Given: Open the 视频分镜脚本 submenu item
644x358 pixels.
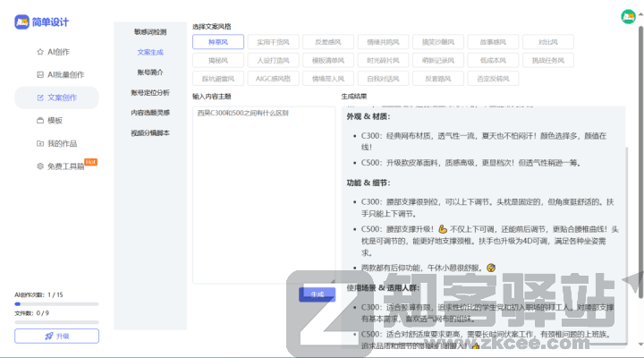Looking at the screenshot, I should (x=150, y=132).
